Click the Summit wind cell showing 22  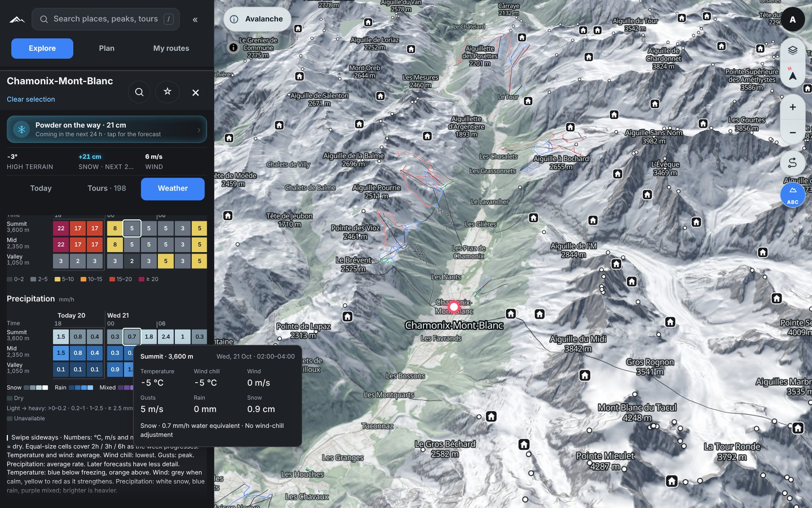point(61,228)
